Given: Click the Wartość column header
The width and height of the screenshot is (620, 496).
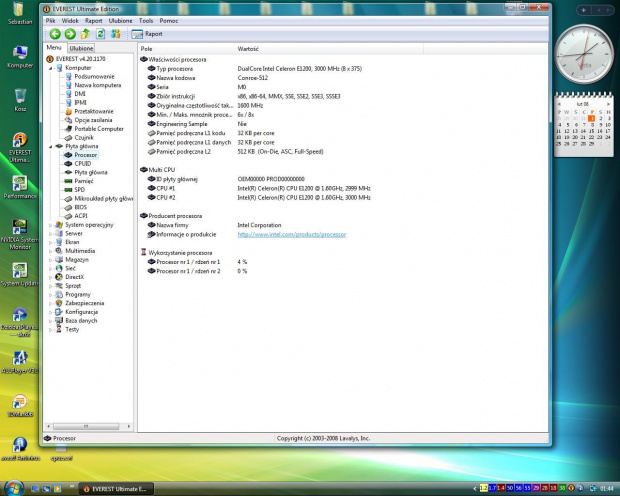Looking at the screenshot, I should 329,49.
